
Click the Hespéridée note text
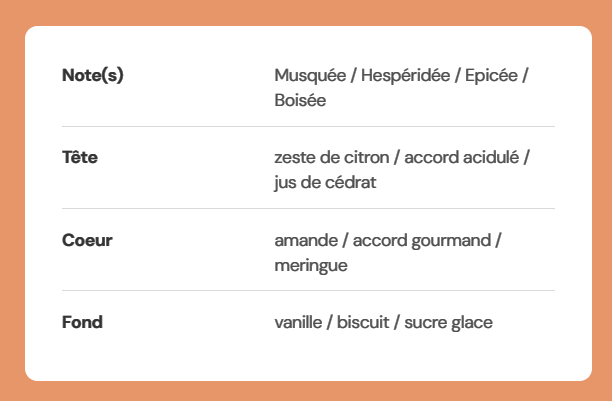coord(406,75)
